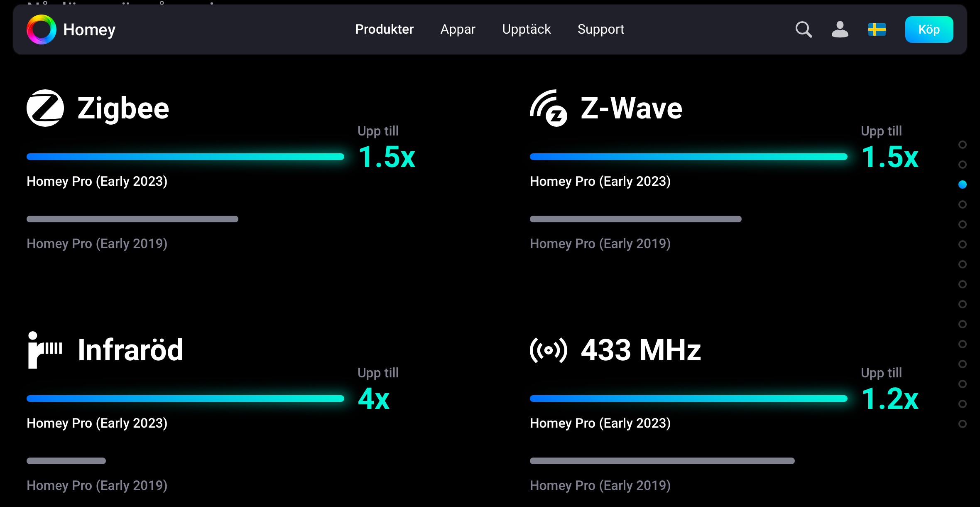Open the Produkter menu

[385, 30]
